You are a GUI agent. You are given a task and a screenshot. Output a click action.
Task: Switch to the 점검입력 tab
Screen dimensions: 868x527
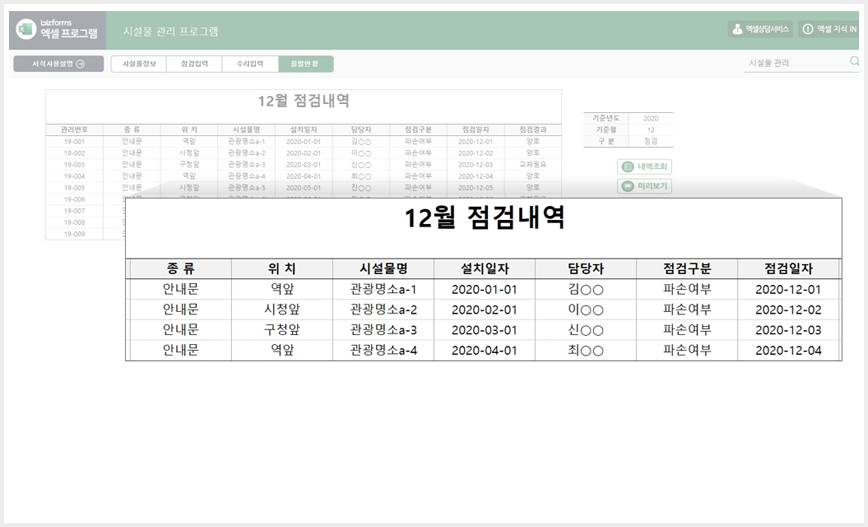[194, 64]
